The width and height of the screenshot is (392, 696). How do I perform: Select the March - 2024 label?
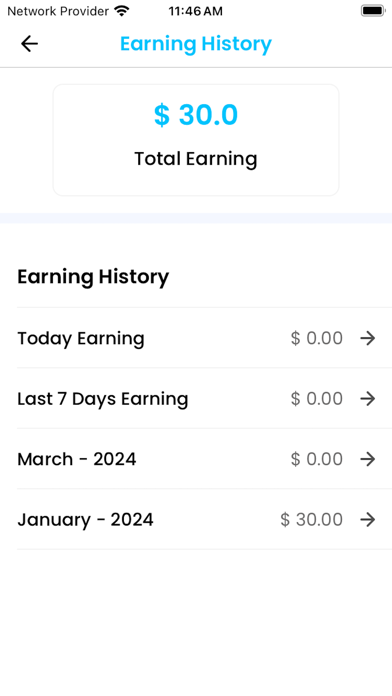pos(77,459)
